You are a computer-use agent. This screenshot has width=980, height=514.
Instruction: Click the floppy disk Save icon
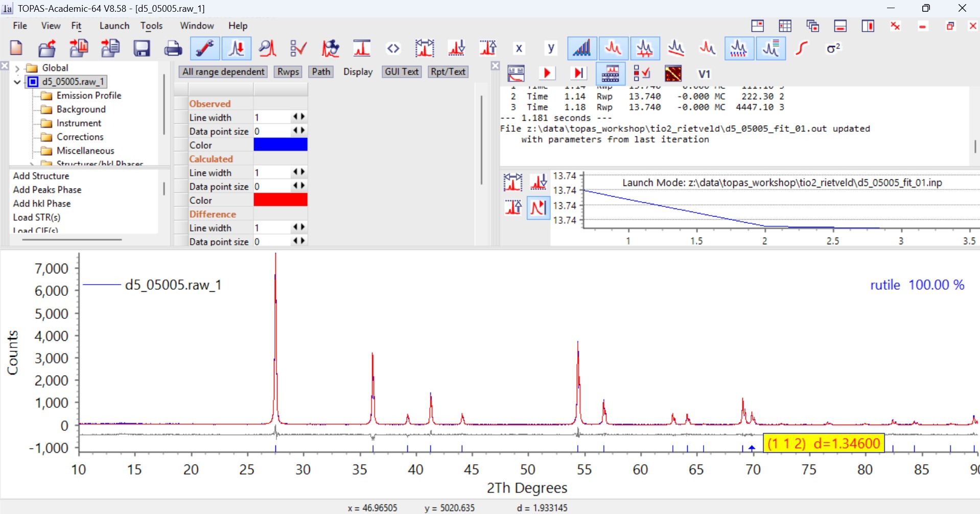pos(142,49)
